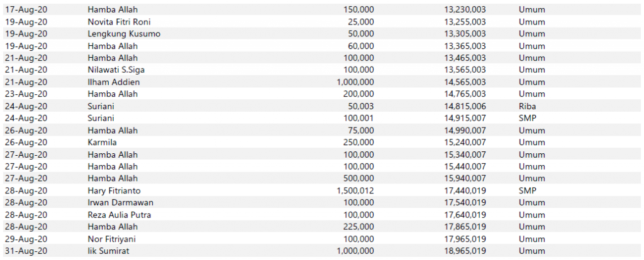
Task: Select the Riba category cell
Action: [x=528, y=106]
